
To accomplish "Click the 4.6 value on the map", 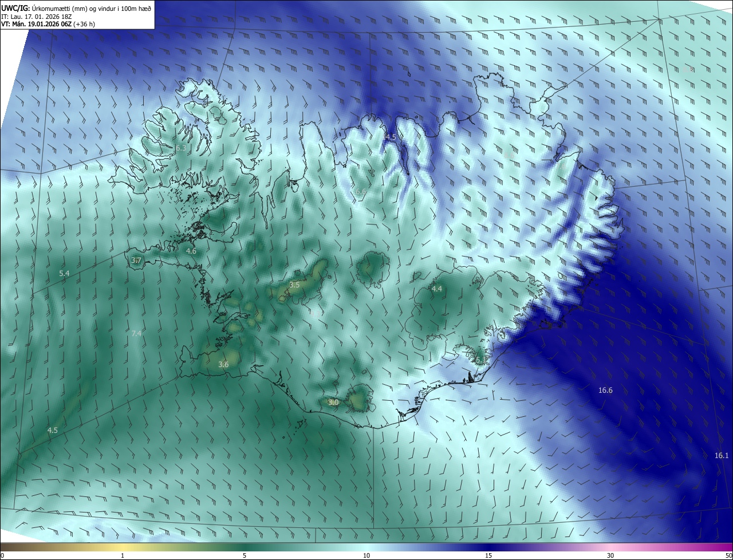I will [191, 251].
